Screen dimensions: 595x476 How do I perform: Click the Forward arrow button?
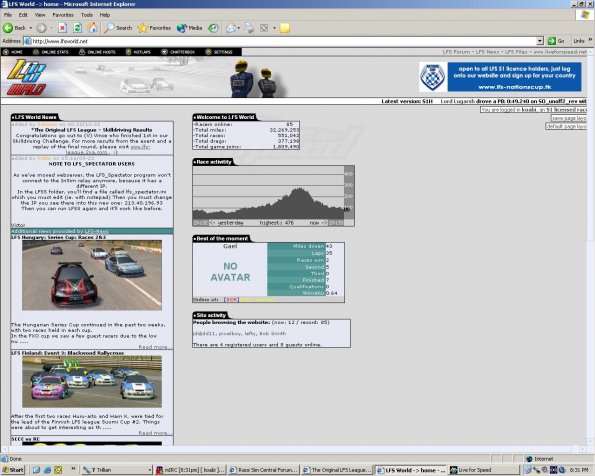41,28
